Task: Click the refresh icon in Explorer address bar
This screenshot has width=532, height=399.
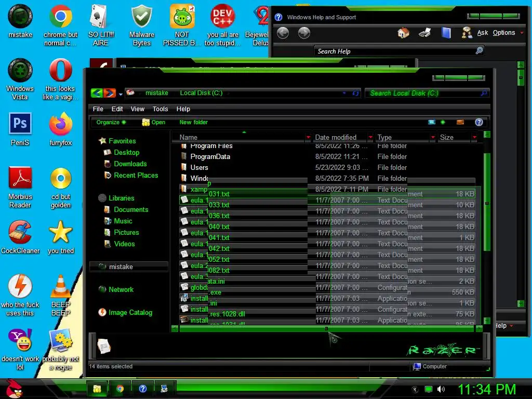Action: [355, 93]
